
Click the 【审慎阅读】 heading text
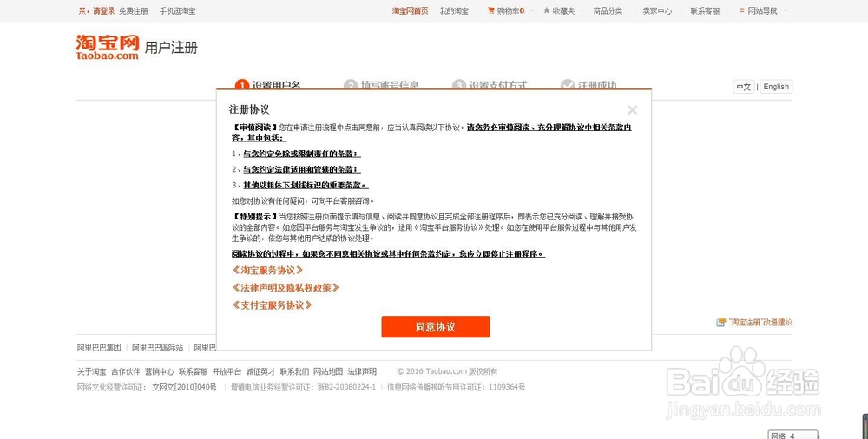click(254, 128)
